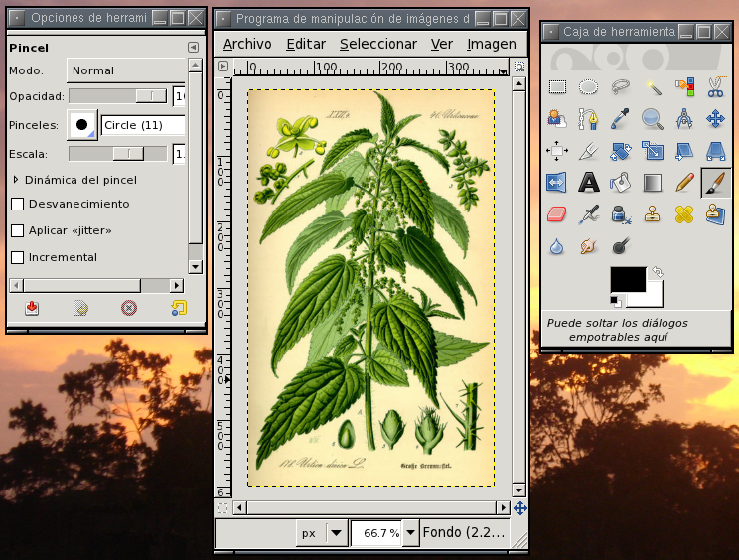Open the Editar menu
This screenshot has width=739, height=560.
(306, 44)
